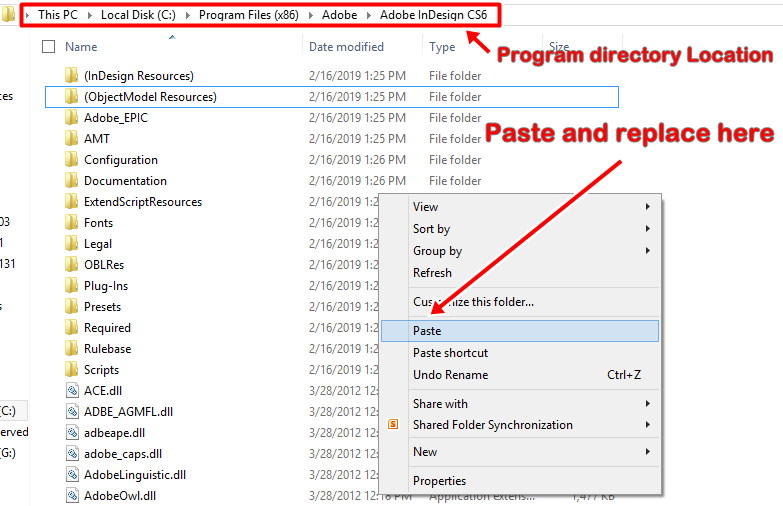The height and width of the screenshot is (506, 783).
Task: Click the (ObjectModel Resources) folder icon
Action: tap(71, 96)
